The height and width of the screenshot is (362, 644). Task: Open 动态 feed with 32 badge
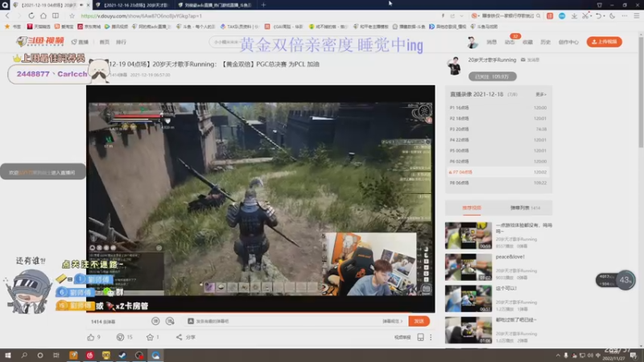click(x=510, y=42)
